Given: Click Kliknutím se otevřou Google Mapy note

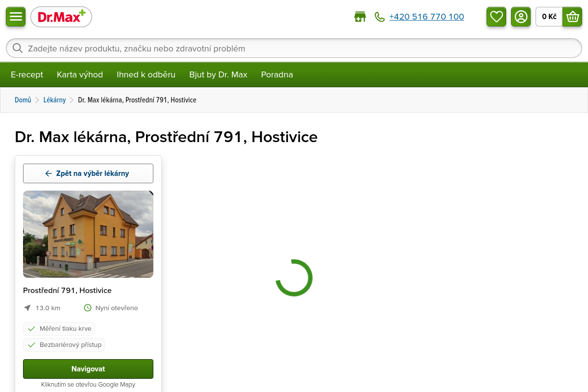Looking at the screenshot, I should click(x=88, y=385).
